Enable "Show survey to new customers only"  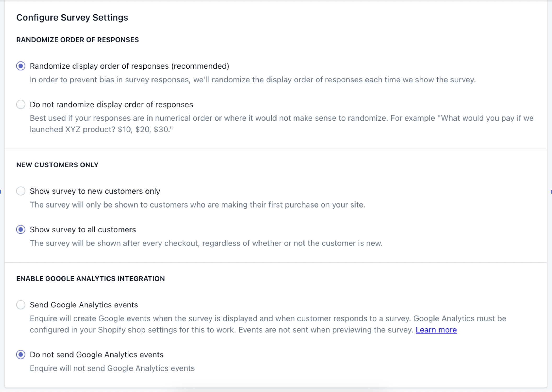point(21,191)
